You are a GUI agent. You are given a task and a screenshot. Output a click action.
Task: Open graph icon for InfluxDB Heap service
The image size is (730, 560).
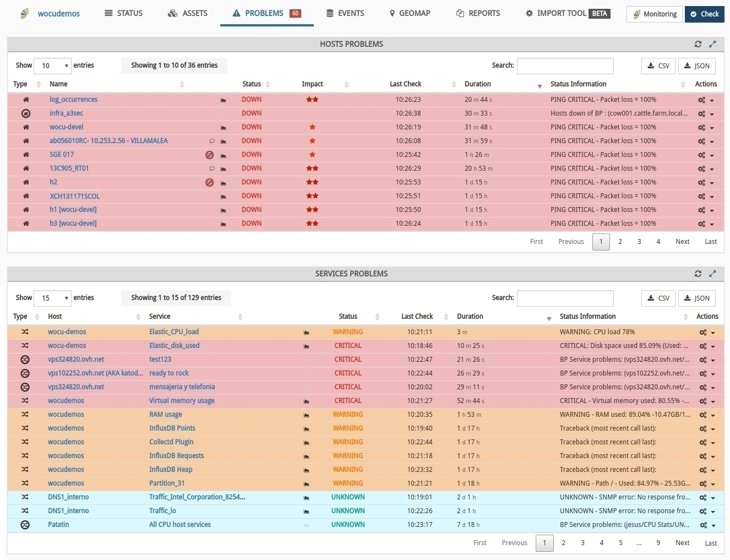(x=307, y=470)
